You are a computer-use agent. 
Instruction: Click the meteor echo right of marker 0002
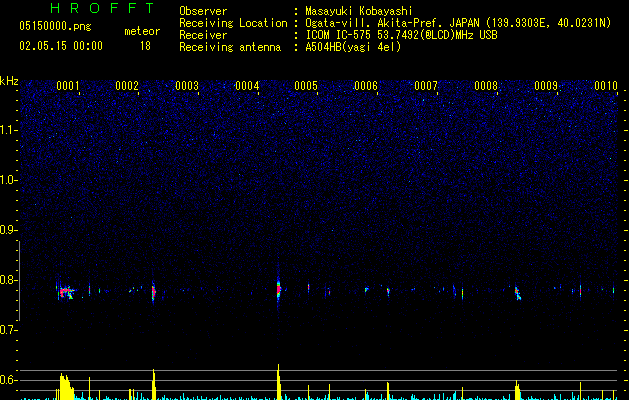click(x=153, y=292)
